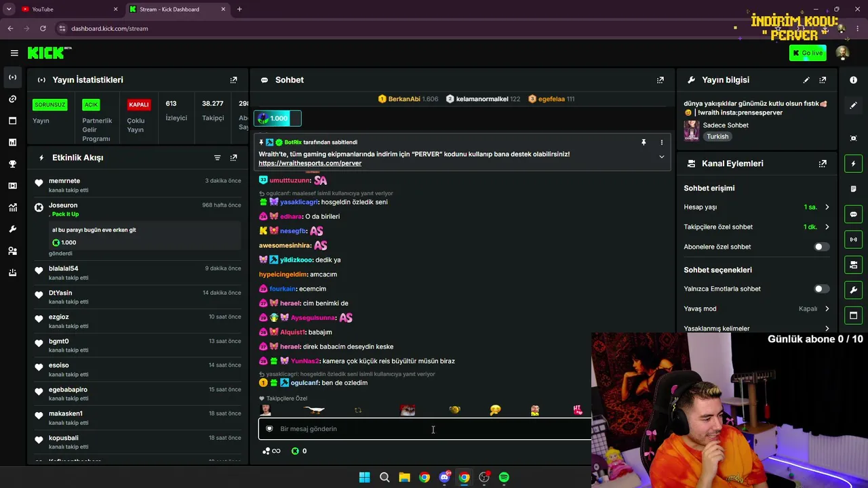Open a new browser tab

click(239, 9)
